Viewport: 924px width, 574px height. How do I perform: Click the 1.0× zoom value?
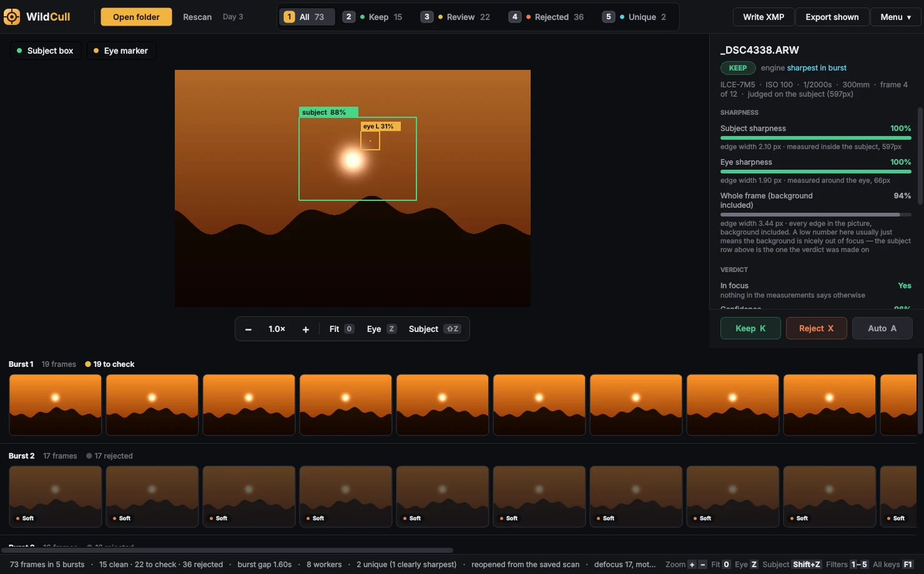(277, 329)
